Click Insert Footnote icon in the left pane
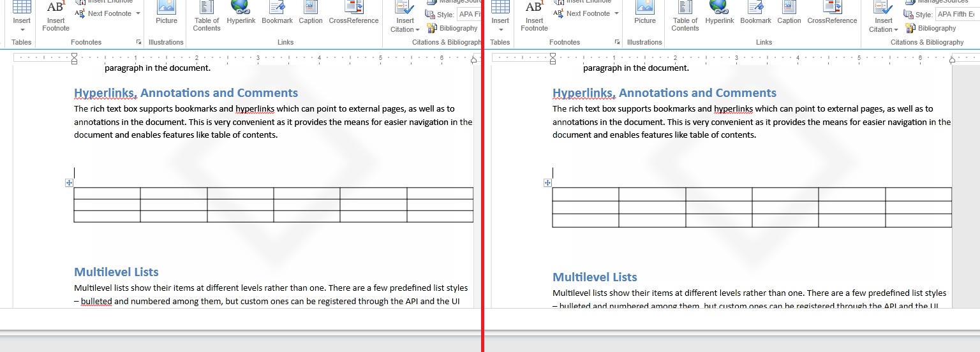 point(56,6)
